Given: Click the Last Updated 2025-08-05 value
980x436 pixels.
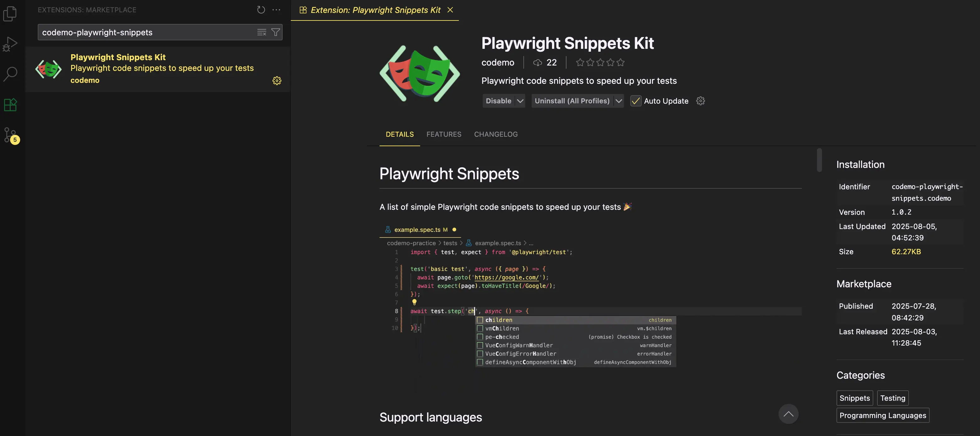Looking at the screenshot, I should 914,232.
